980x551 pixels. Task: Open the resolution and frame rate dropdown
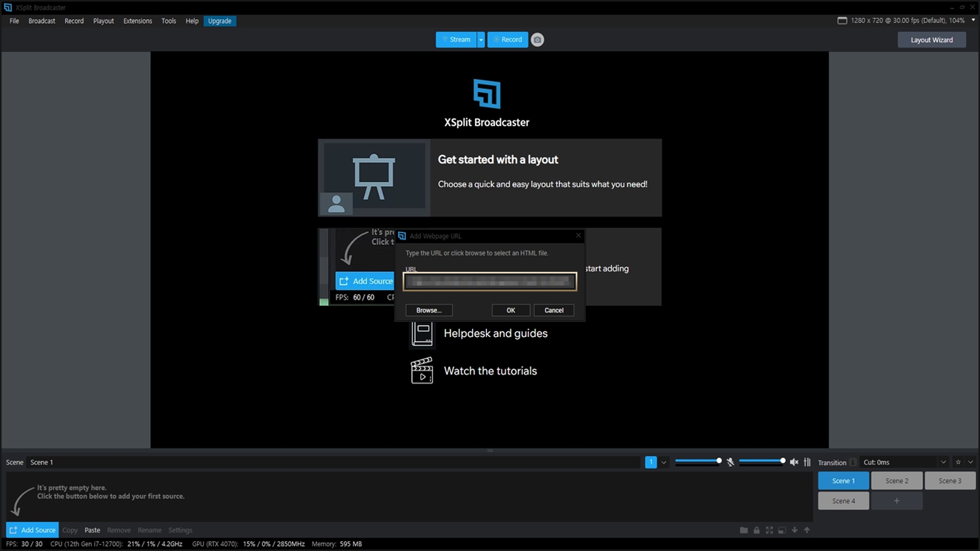(973, 20)
